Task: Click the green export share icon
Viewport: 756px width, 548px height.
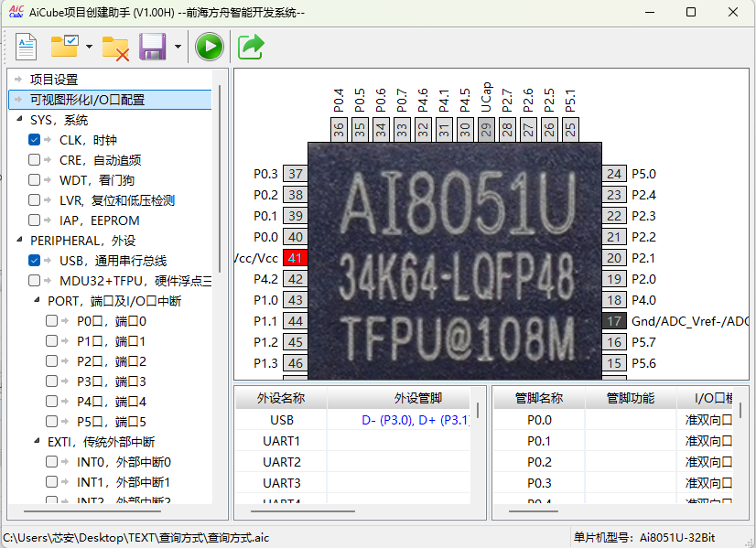Action: tap(251, 47)
